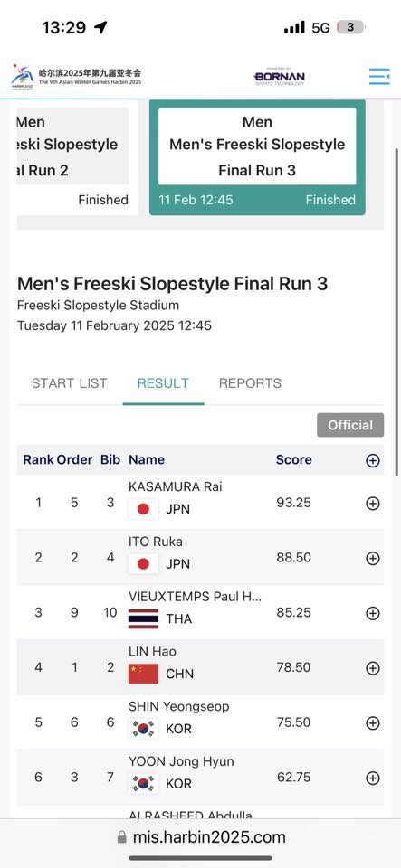Switch to the REPORTS tab
This screenshot has height=868, width=401.
pos(250,383)
